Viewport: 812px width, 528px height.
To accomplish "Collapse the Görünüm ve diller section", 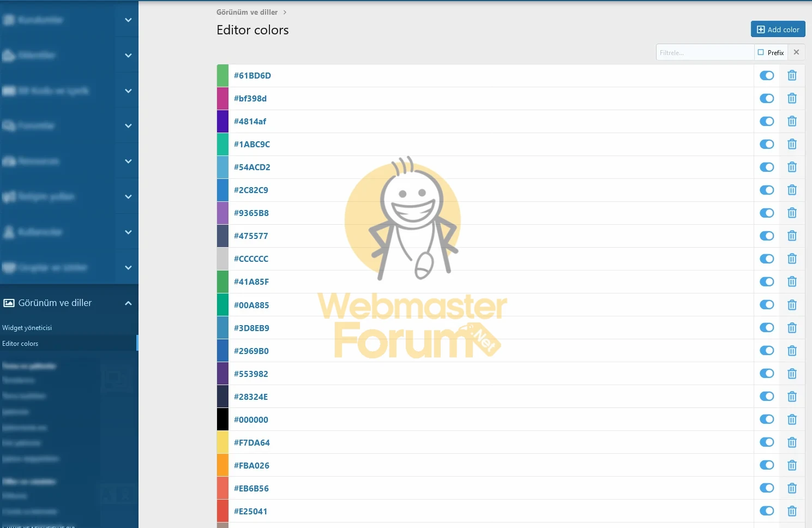I will pyautogui.click(x=128, y=303).
